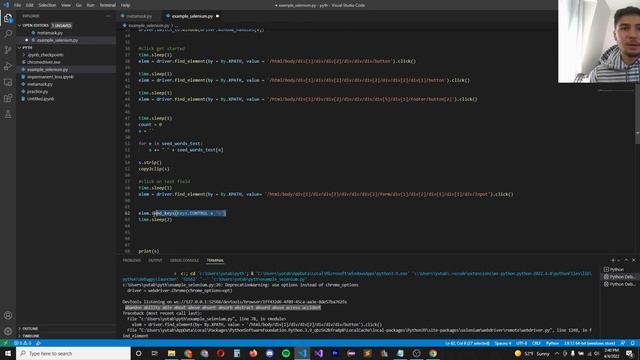Open the Extensions view
This screenshot has height=360, width=640.
coord(8,98)
